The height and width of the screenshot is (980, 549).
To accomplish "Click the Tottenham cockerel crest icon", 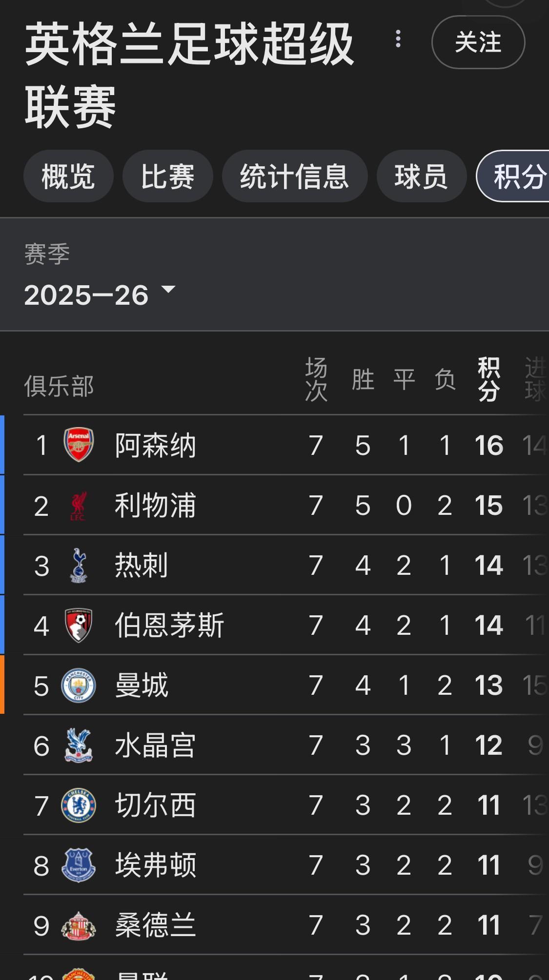I will click(79, 566).
